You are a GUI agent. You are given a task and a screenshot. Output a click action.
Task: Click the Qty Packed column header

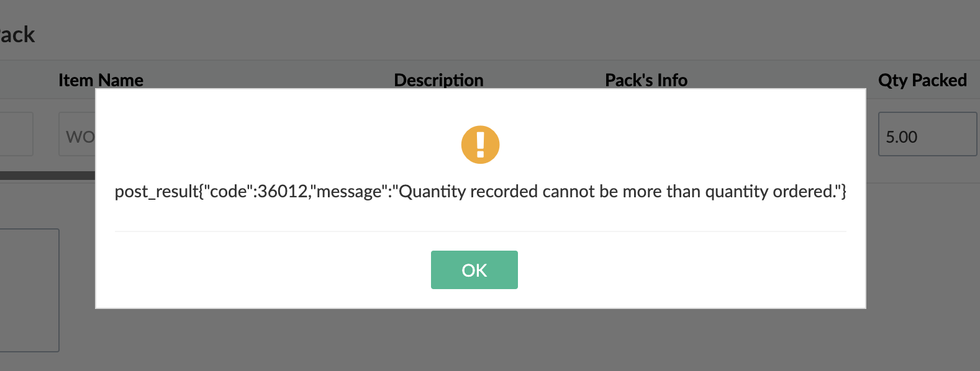[922, 80]
